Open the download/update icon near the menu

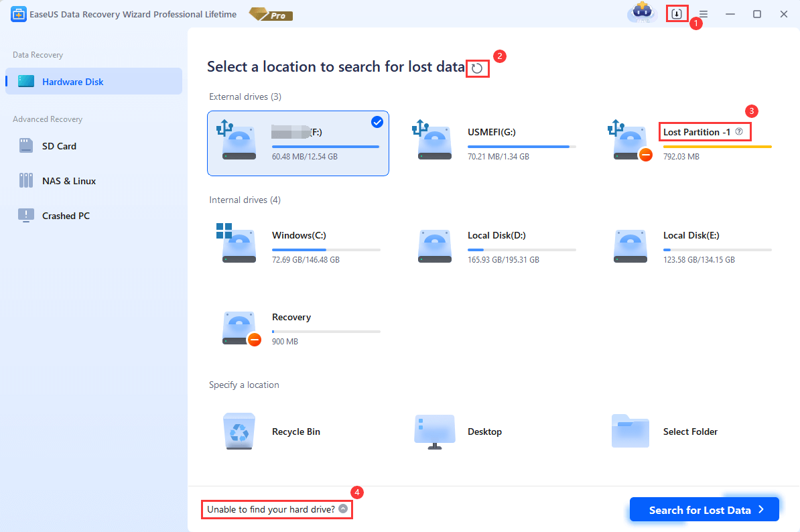coord(677,13)
